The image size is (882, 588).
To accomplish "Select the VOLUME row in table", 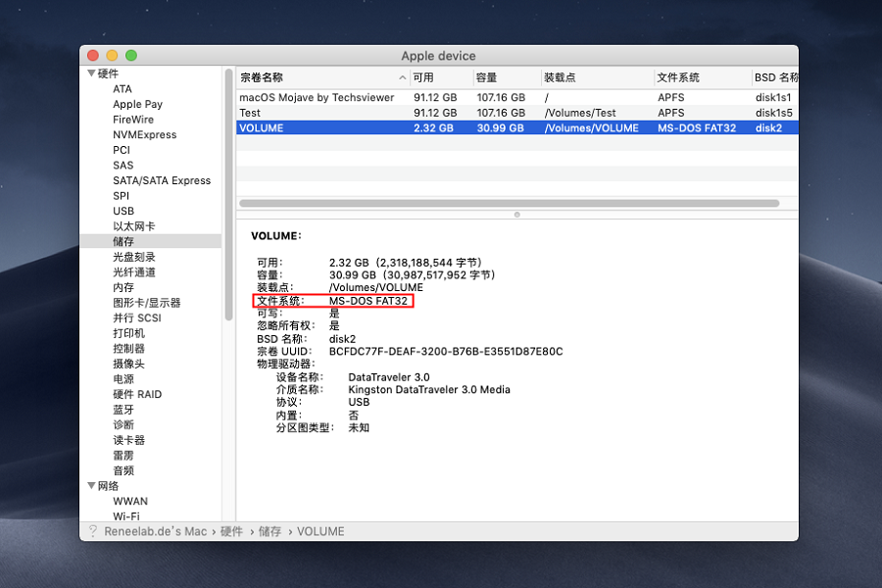I will (516, 127).
